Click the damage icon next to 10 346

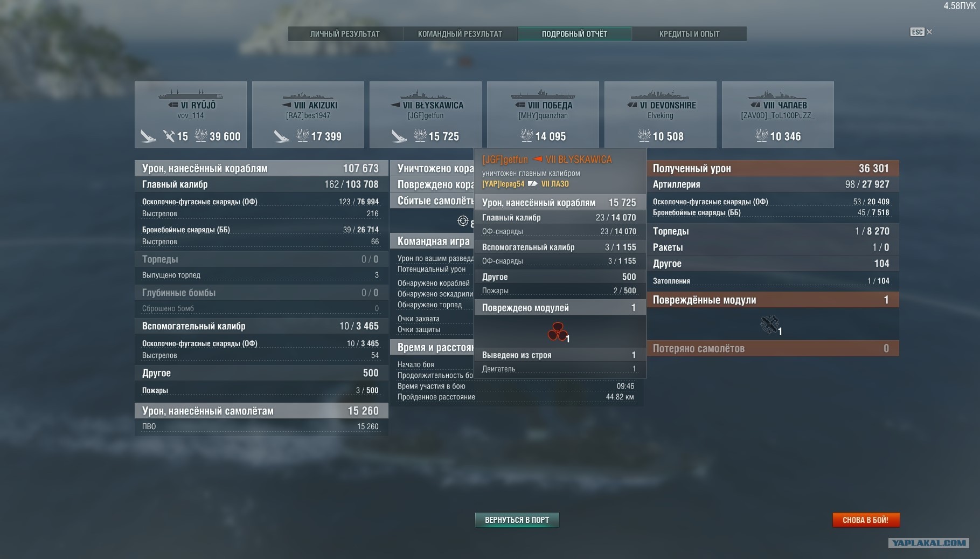762,136
